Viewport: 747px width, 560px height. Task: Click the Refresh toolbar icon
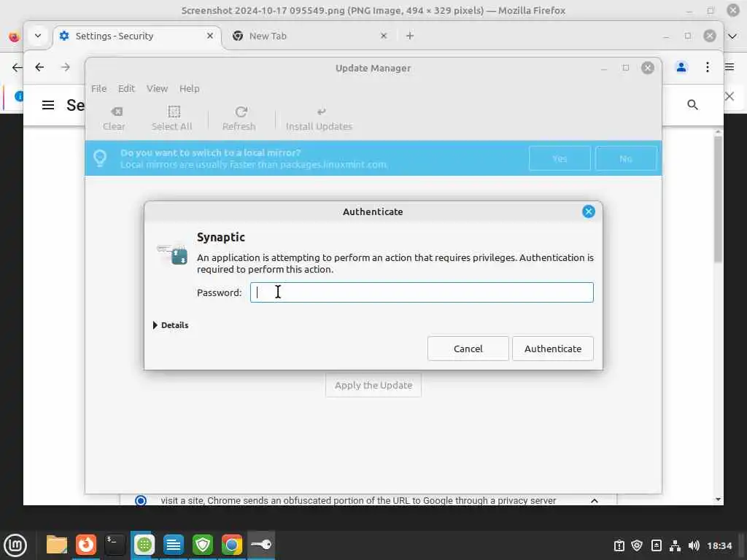(x=239, y=118)
